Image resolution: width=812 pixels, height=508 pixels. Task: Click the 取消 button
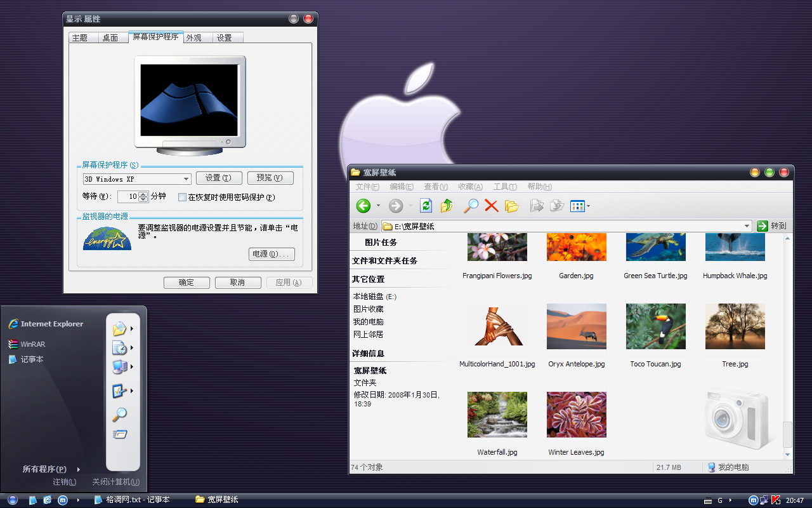click(x=238, y=283)
